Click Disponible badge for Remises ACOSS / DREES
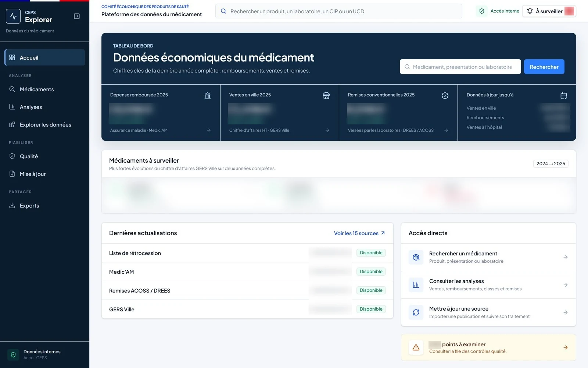The image size is (588, 368). pyautogui.click(x=371, y=290)
